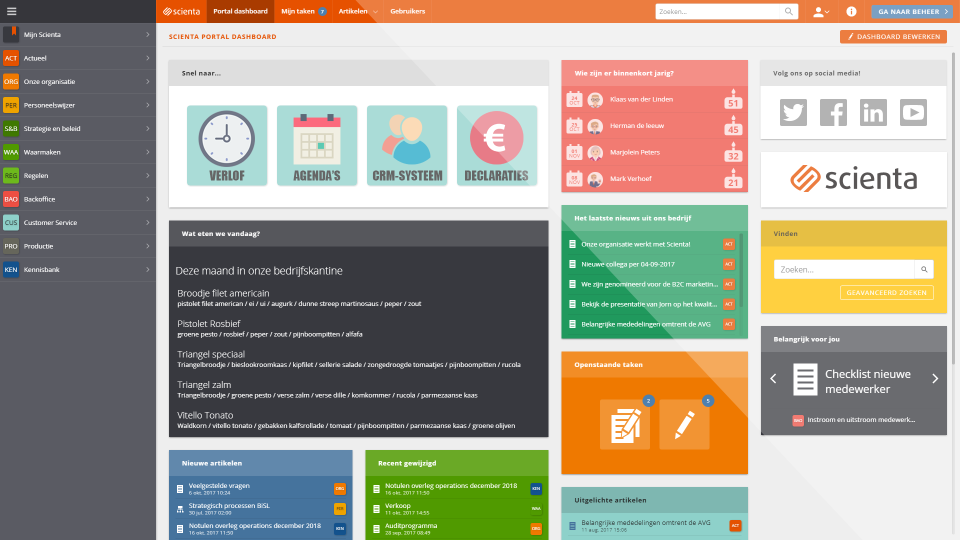Select Strategie en beleid in sidebar
Screen dimensions: 960x540
(78, 129)
